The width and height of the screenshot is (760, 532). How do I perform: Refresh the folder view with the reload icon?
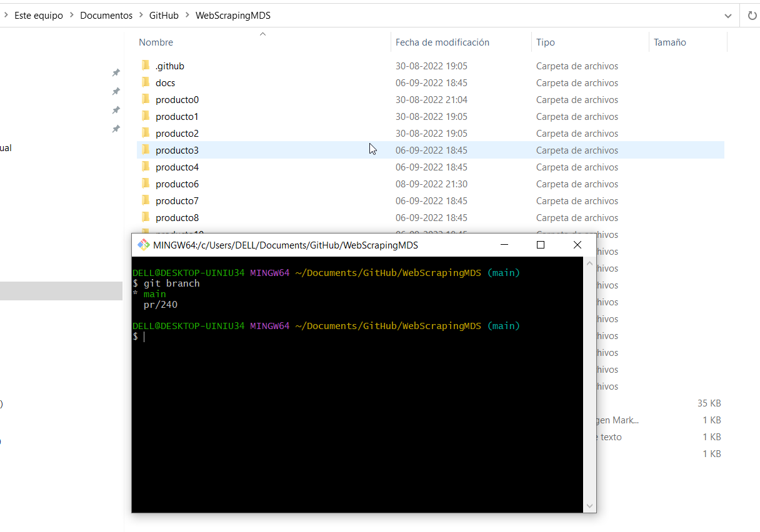point(752,15)
